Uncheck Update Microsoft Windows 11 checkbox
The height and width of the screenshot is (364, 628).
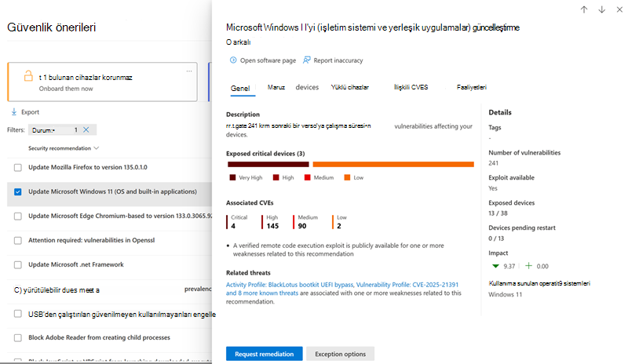17,192
